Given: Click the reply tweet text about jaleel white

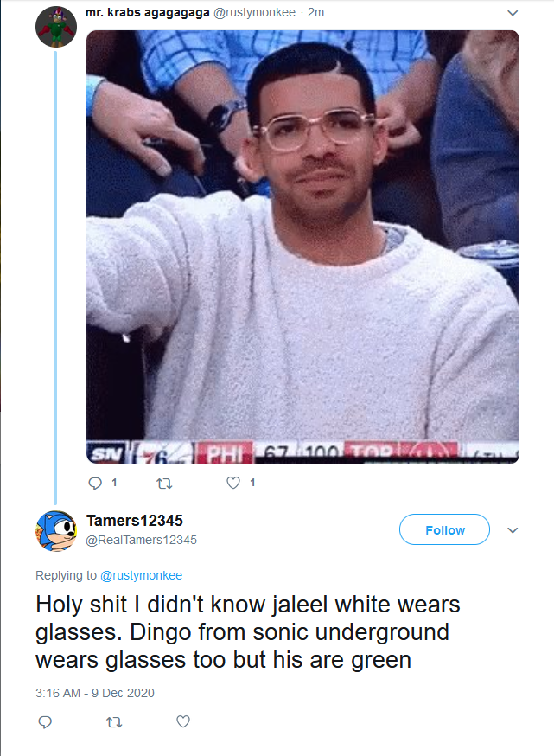Looking at the screenshot, I should click(247, 632).
